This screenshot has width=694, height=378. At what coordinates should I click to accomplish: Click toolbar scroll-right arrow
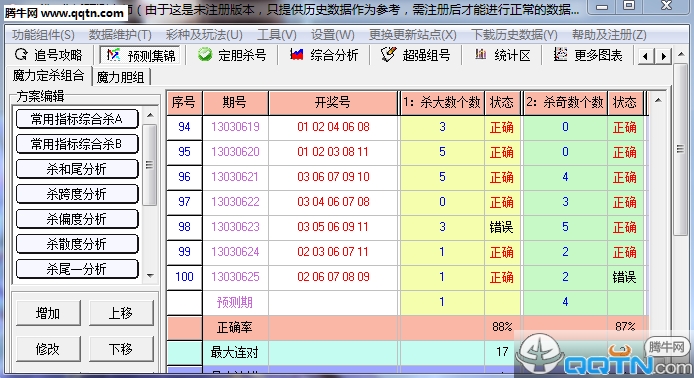(x=663, y=56)
